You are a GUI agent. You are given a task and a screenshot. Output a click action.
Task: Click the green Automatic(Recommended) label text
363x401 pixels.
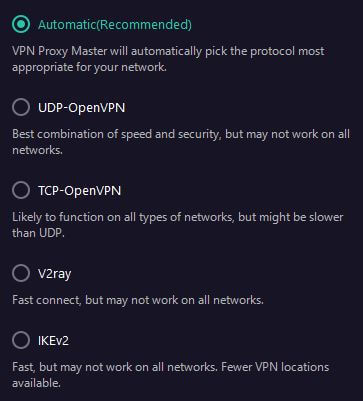115,25
